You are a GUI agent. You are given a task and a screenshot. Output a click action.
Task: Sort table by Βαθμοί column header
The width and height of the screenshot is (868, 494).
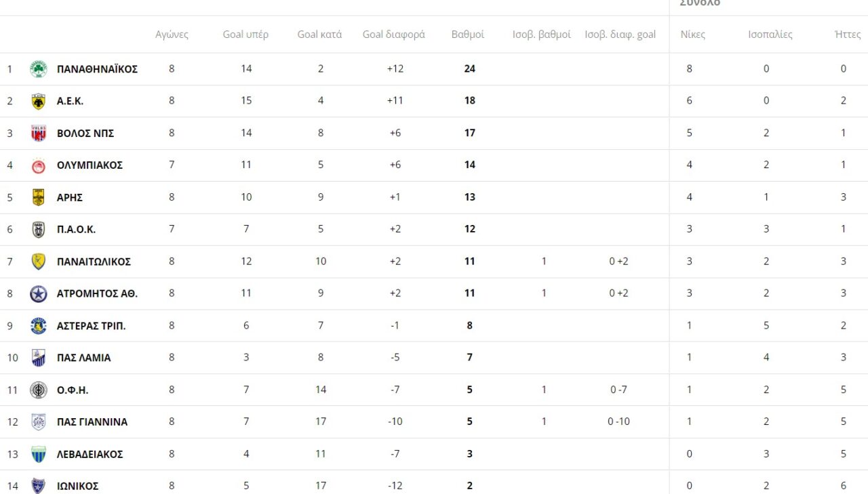click(468, 35)
